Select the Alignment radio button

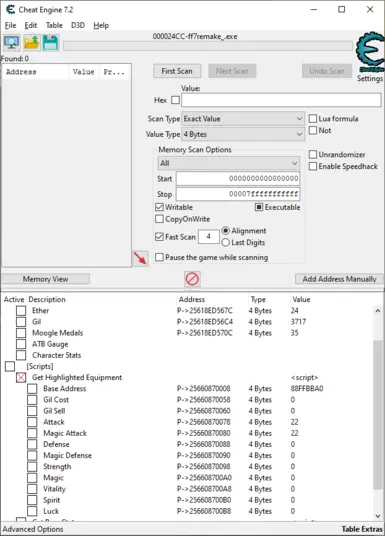click(225, 231)
